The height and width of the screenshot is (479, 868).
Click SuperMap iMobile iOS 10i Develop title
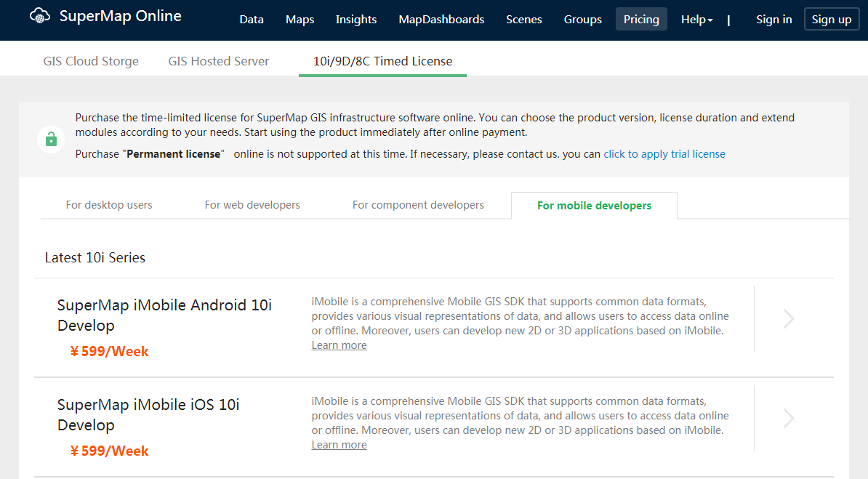[148, 415]
